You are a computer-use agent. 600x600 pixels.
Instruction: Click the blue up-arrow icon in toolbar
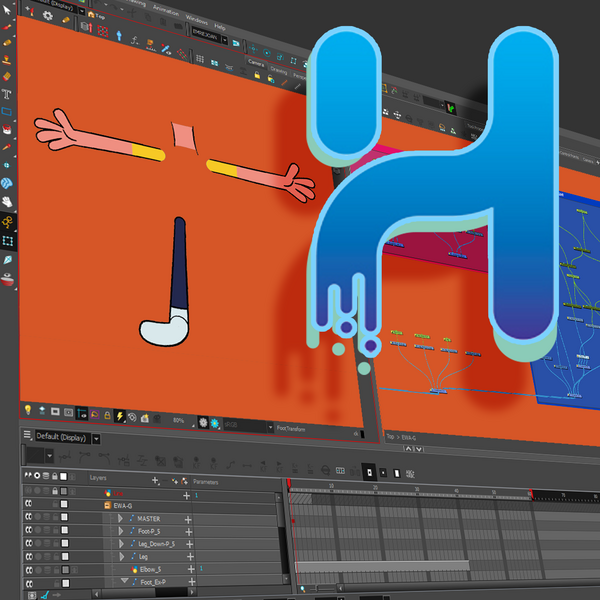(119, 36)
